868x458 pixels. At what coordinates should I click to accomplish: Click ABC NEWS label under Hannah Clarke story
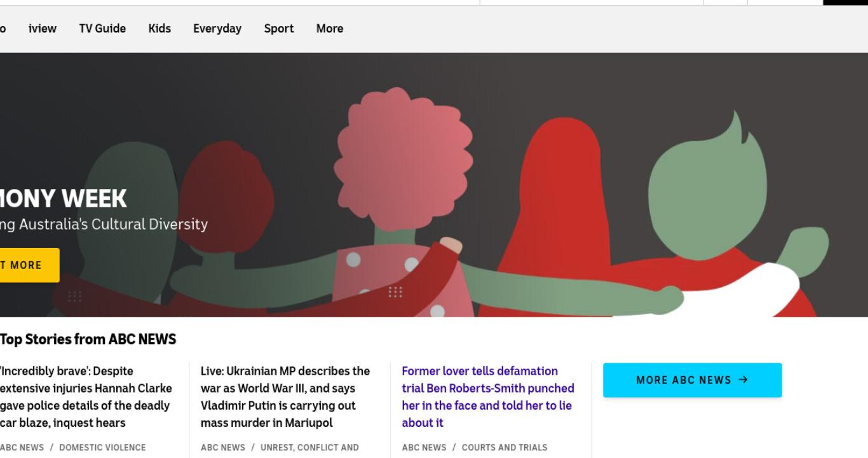tap(22, 448)
